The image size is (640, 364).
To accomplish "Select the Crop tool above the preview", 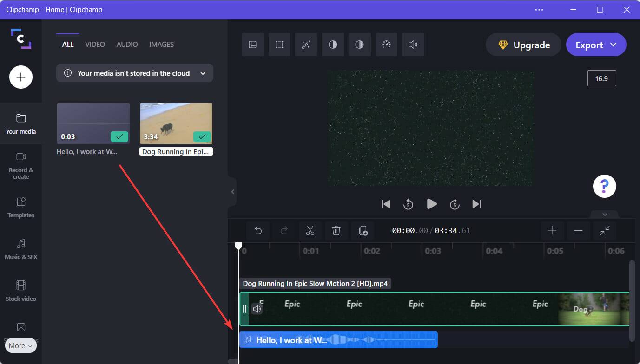I will pyautogui.click(x=279, y=45).
